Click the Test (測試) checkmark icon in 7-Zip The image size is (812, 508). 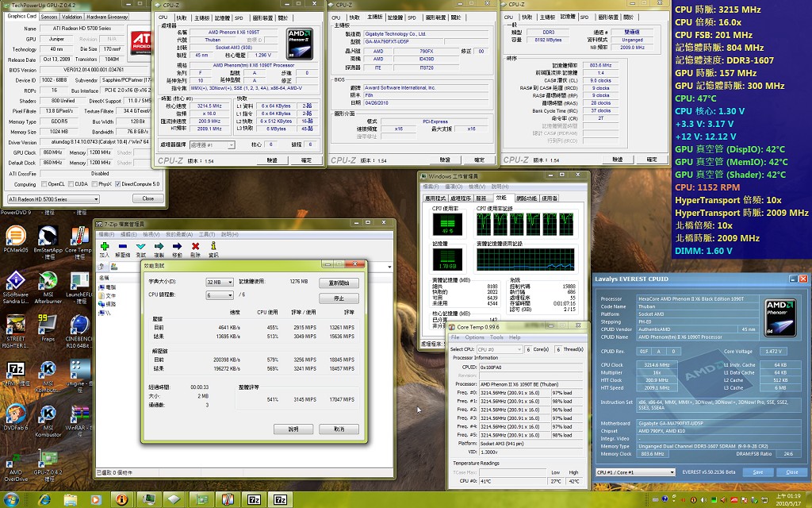(x=141, y=246)
